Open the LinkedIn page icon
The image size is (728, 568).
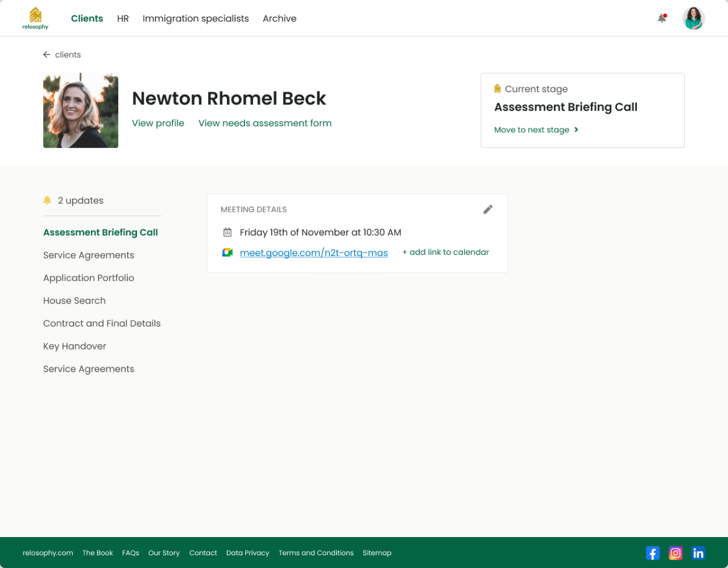pos(698,553)
